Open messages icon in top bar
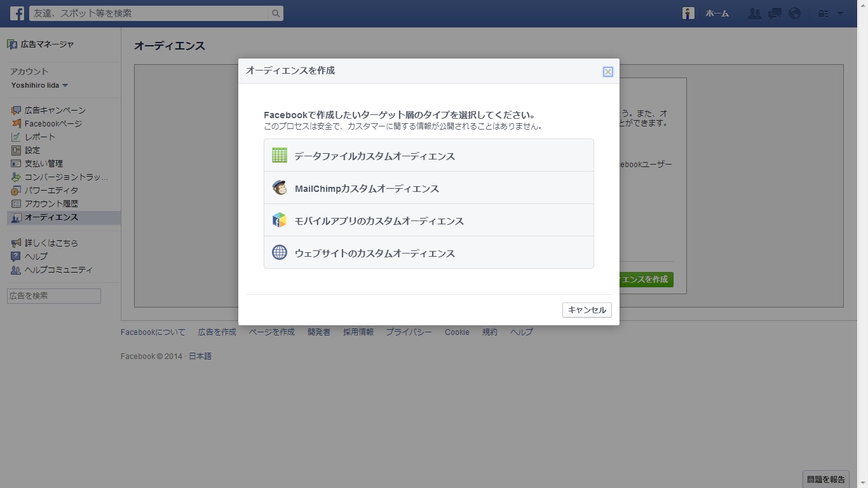Screen dimensions: 868x488 click(x=775, y=13)
